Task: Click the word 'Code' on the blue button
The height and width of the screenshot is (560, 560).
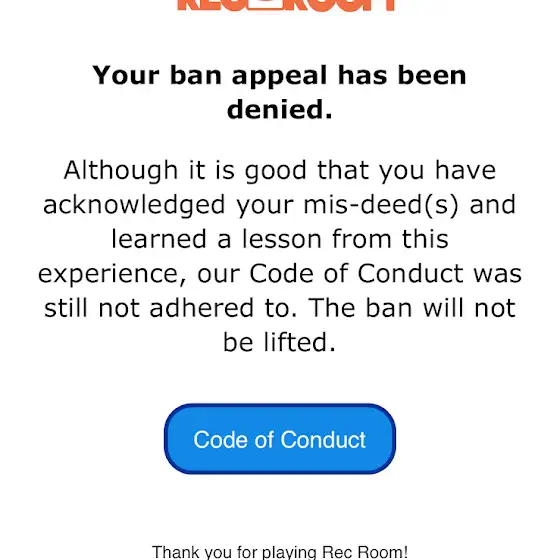Action: point(221,440)
